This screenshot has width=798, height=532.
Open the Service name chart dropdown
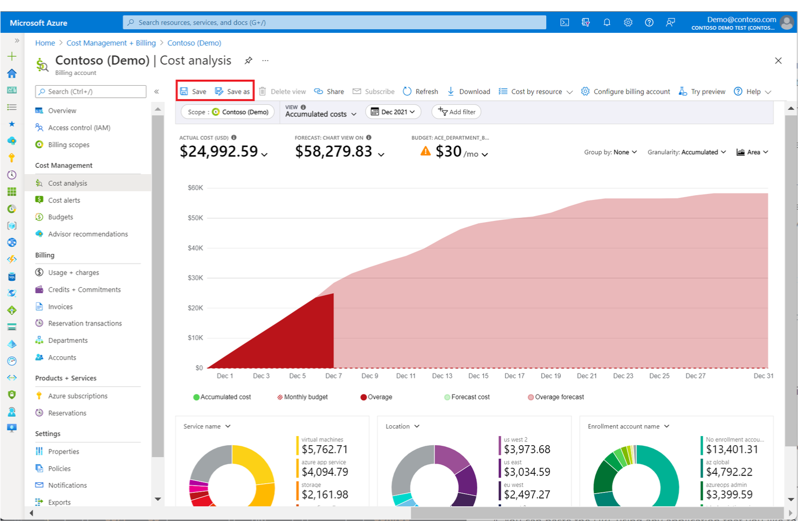206,426
